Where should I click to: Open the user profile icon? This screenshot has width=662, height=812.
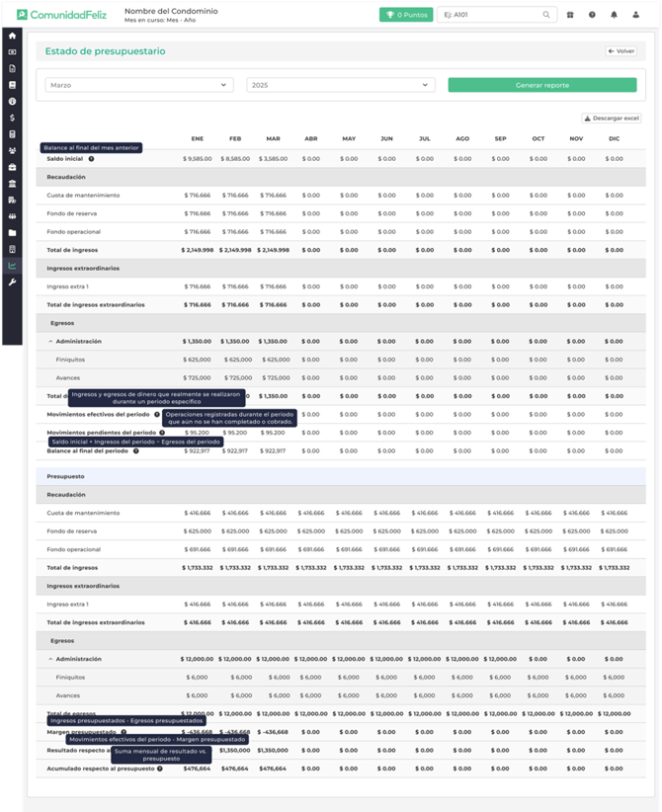click(635, 15)
